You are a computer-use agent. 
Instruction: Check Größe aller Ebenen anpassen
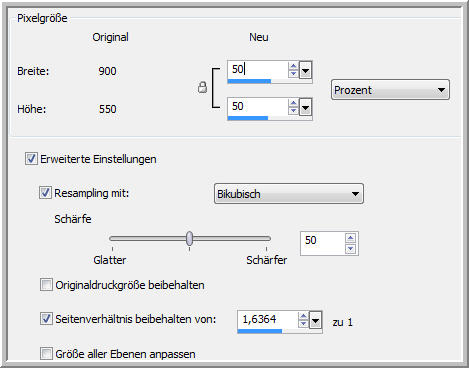46,353
